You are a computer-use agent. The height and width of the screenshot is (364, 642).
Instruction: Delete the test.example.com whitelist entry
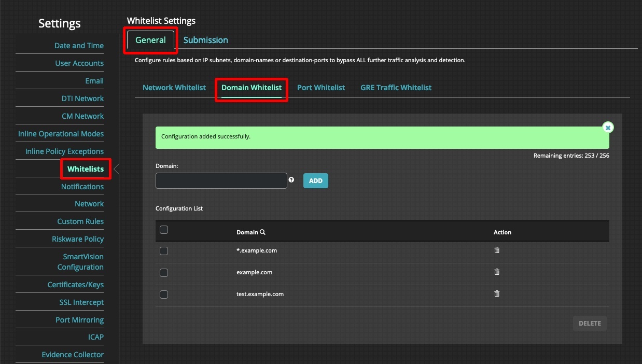496,293
